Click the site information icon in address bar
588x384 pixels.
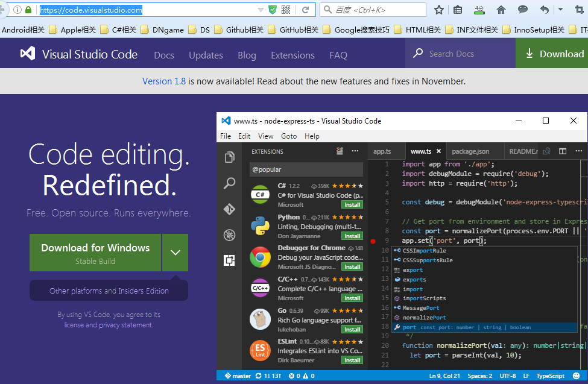pos(17,10)
